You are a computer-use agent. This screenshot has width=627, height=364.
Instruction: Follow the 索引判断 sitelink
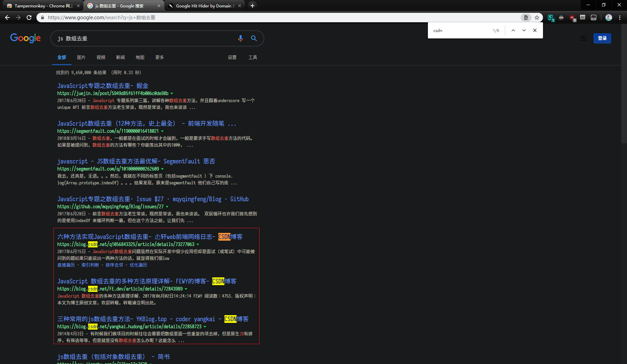click(90, 265)
